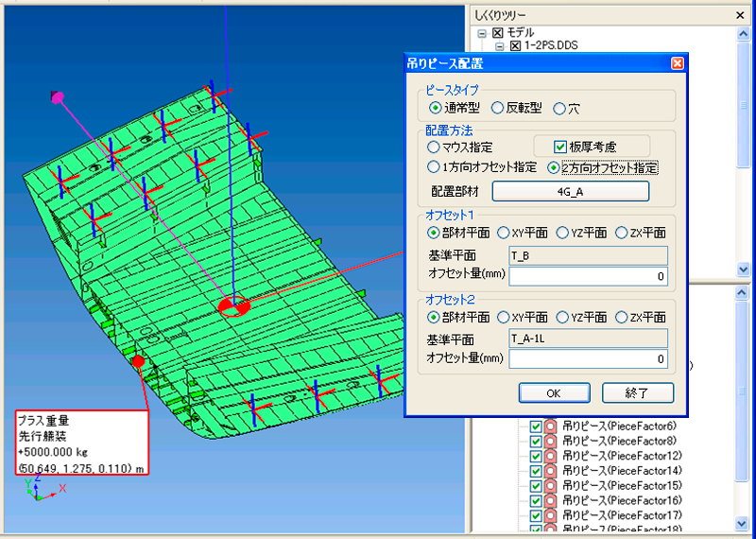Click the PieceFactor15 lifting piece icon
Image resolution: width=756 pixels, height=539 pixels.
tap(550, 485)
